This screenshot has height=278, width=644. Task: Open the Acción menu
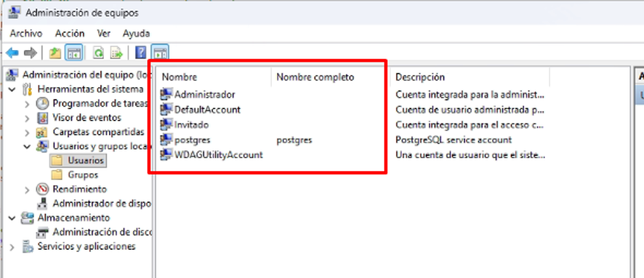70,33
